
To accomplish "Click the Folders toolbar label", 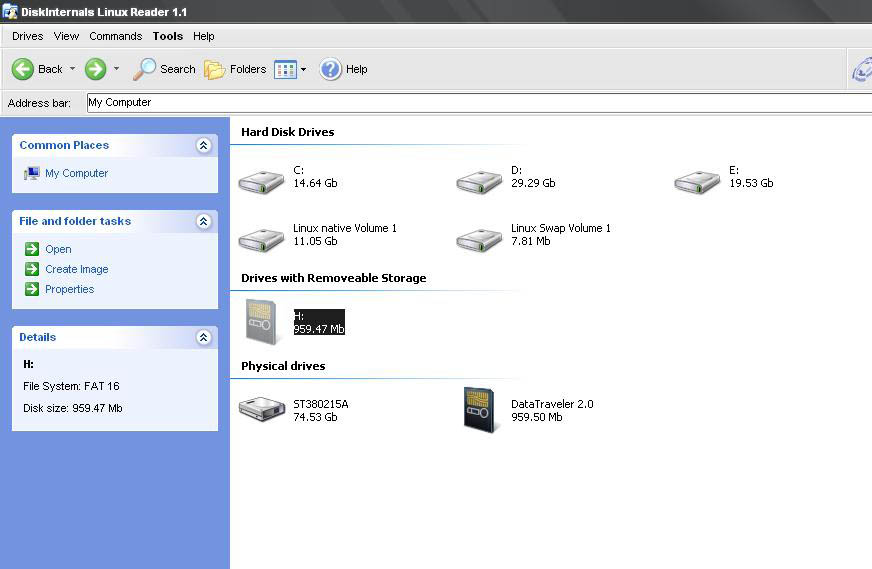I will 248,69.
